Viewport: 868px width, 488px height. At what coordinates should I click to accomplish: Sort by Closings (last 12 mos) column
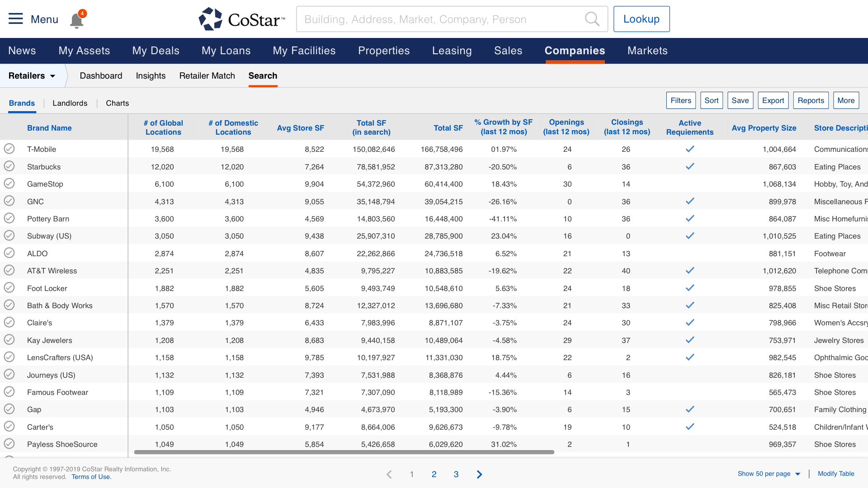click(627, 127)
